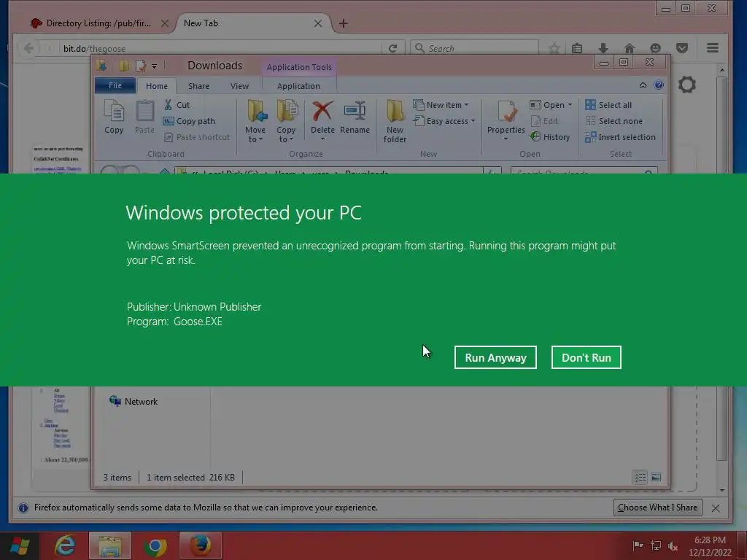Choose Don't Run button

[586, 357]
